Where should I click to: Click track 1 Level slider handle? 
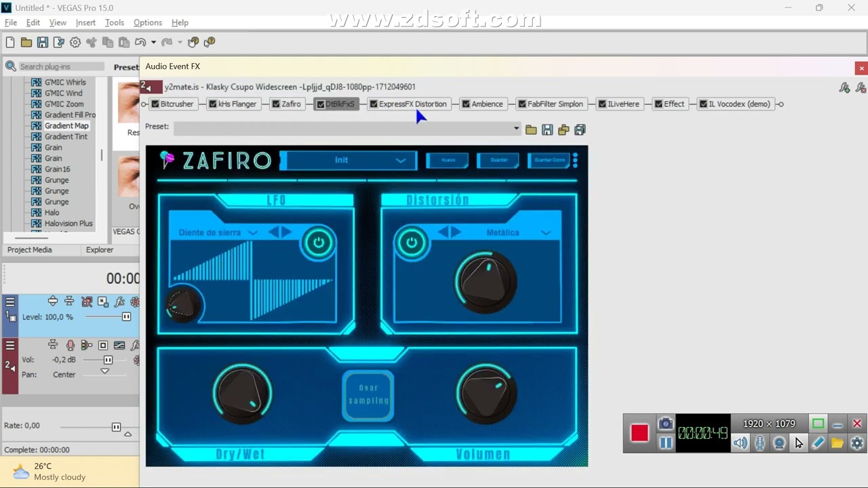(126, 317)
